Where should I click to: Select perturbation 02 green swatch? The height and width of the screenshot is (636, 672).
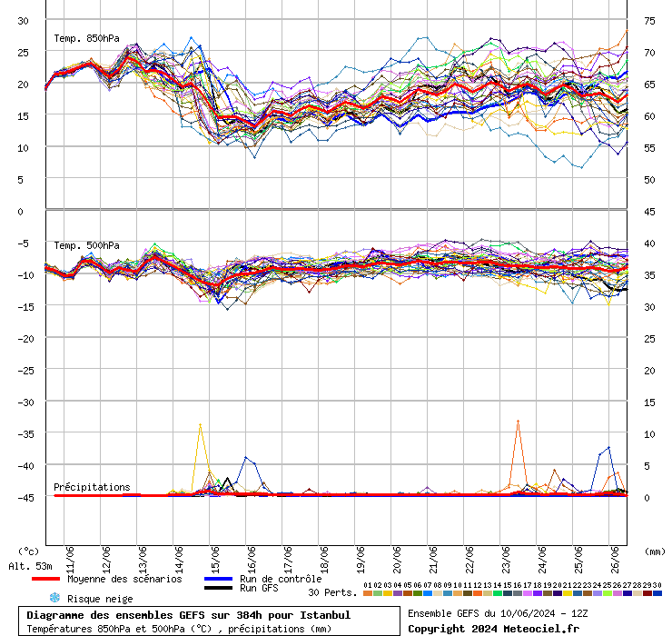coord(378,593)
